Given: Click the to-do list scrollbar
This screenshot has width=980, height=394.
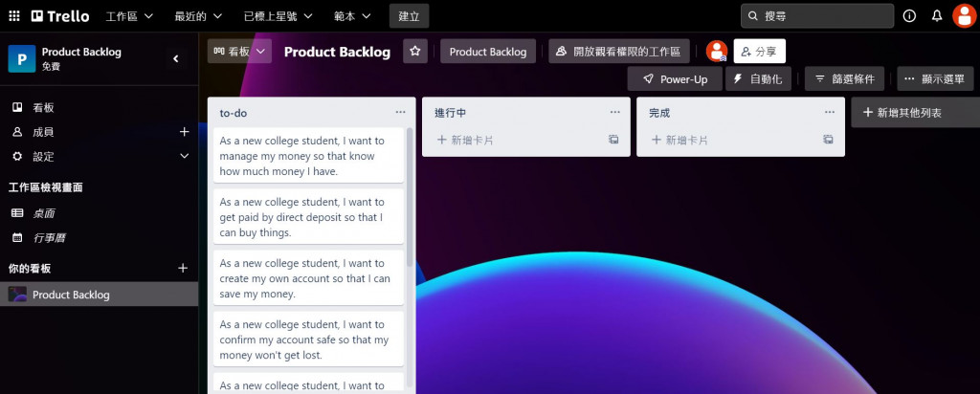Looking at the screenshot, I should [410, 197].
